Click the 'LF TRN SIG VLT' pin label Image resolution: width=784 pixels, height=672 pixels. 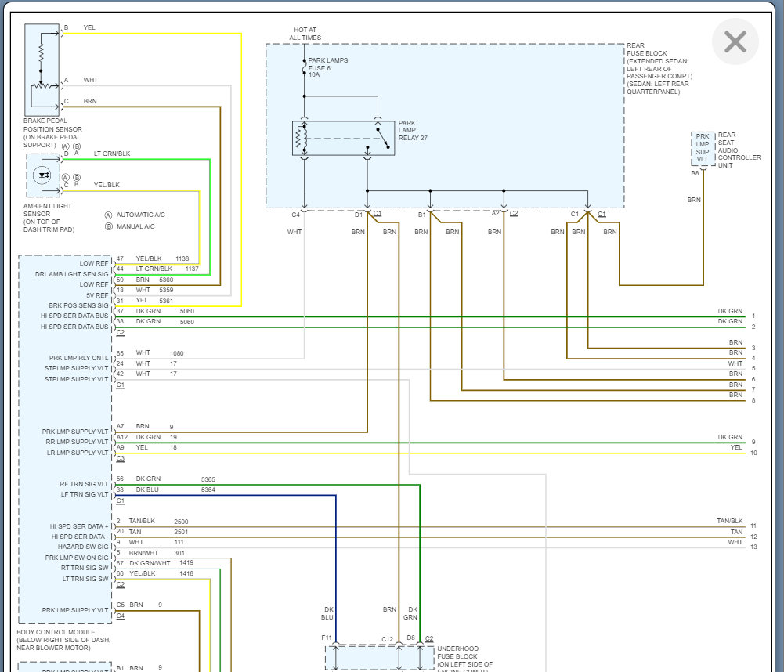point(84,494)
